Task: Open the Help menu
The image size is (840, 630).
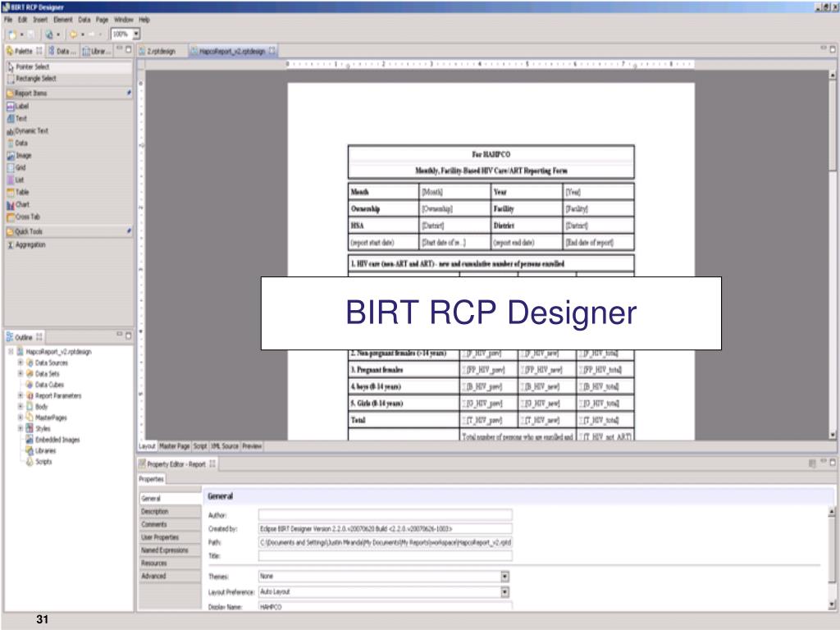Action: [x=144, y=20]
